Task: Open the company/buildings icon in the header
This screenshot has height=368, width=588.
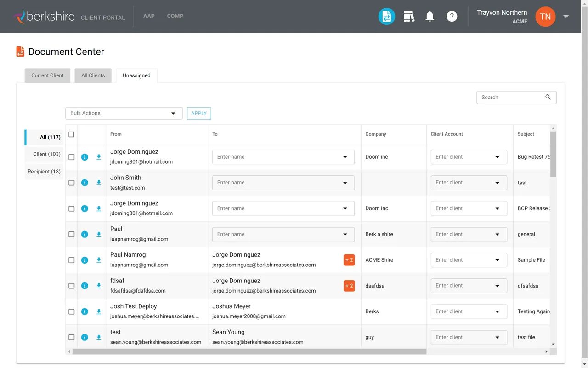Action: (x=408, y=16)
